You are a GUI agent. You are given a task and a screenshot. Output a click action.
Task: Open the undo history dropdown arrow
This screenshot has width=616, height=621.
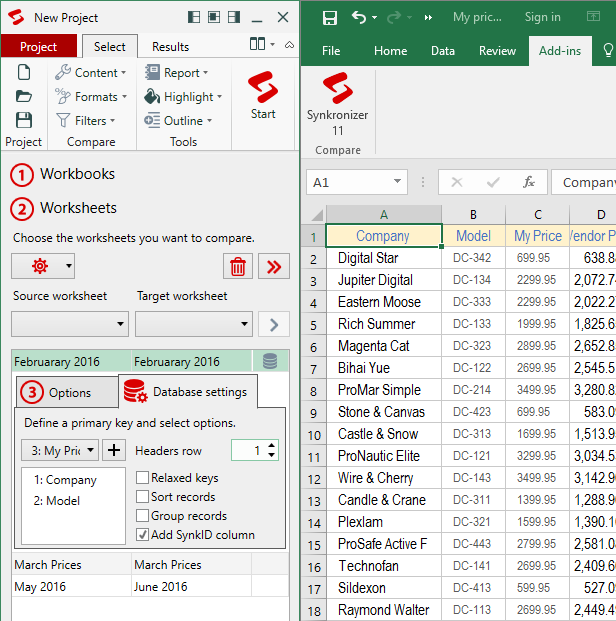tap(374, 17)
